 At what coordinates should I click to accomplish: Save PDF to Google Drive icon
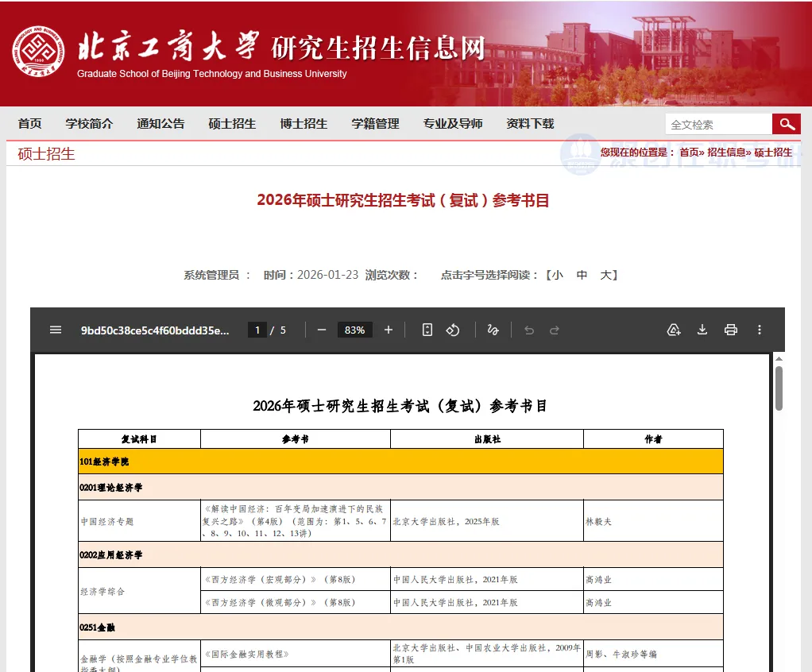[x=673, y=330]
